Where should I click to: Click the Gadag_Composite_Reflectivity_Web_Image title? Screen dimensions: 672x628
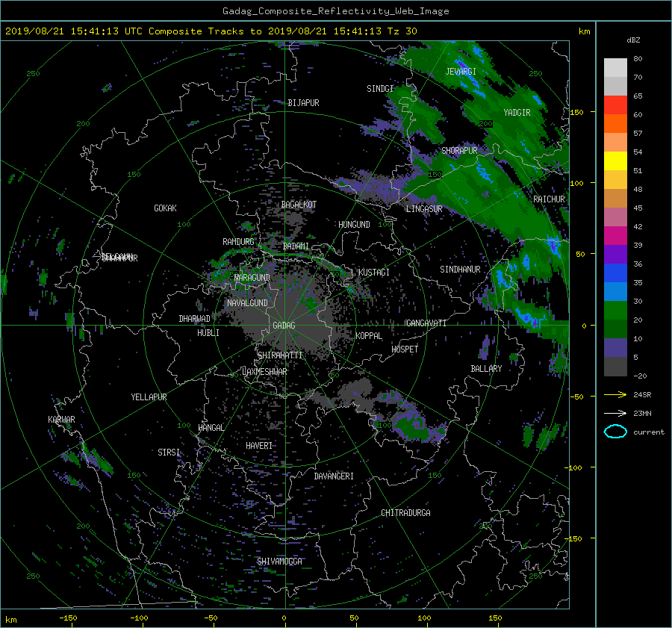click(x=335, y=11)
